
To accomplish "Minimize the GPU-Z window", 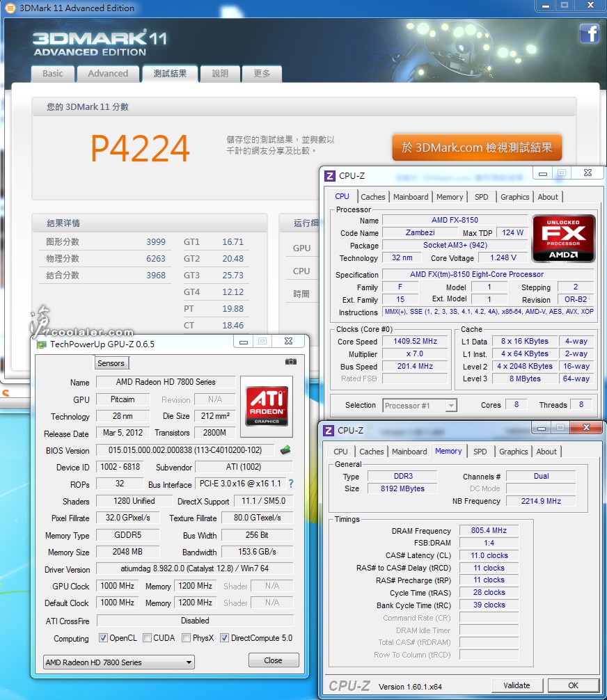I will click(x=244, y=342).
